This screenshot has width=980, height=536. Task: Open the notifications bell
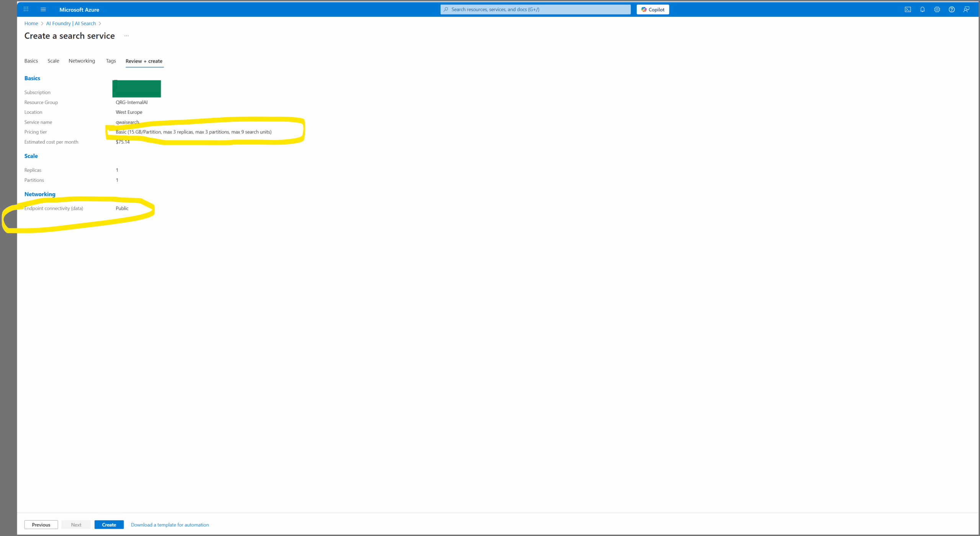click(922, 10)
